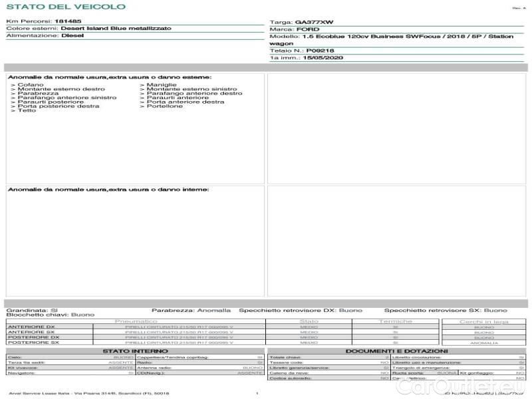
Task: Select the 'Portellone' anomaly entry
Action: tap(164, 106)
